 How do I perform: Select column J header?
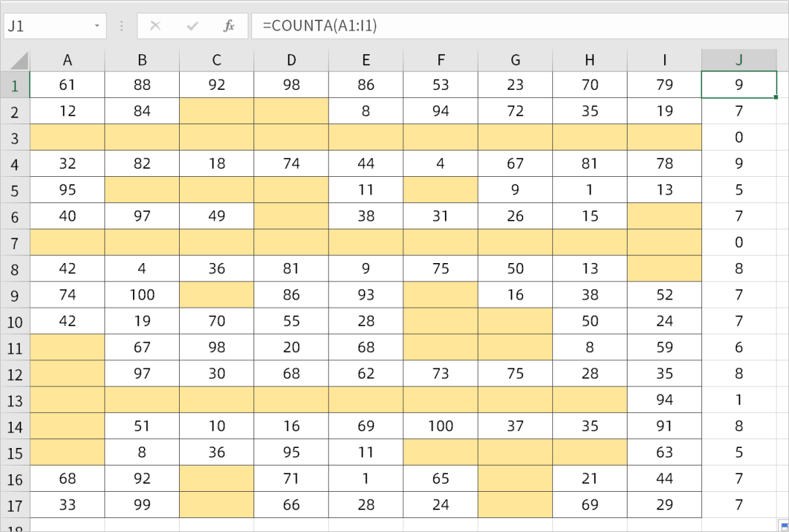(x=739, y=60)
